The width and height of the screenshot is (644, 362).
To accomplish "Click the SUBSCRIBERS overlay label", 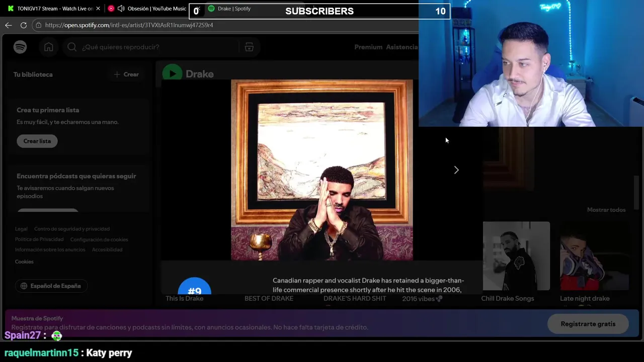I will point(319,11).
